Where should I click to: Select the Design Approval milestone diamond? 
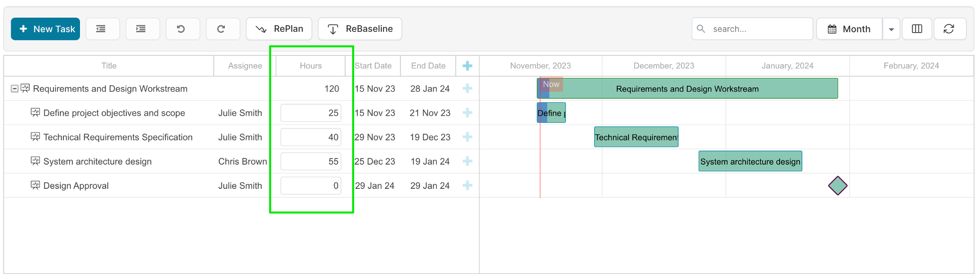tap(838, 186)
